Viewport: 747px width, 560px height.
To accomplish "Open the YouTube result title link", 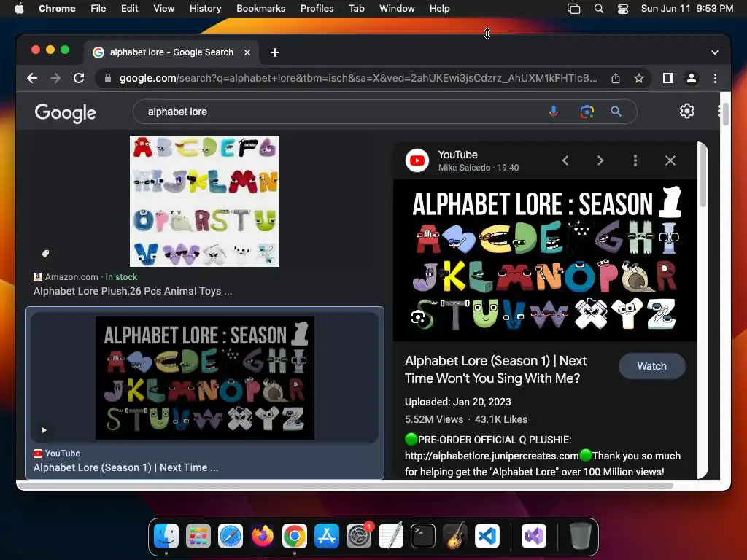I will click(x=125, y=467).
